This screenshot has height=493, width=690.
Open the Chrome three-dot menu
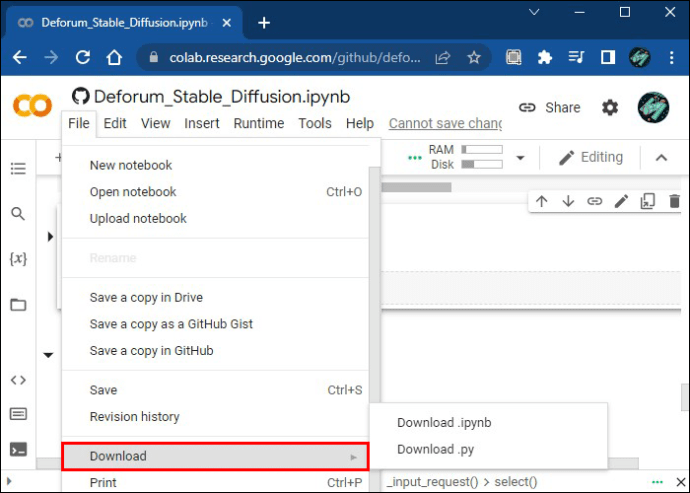[x=672, y=57]
